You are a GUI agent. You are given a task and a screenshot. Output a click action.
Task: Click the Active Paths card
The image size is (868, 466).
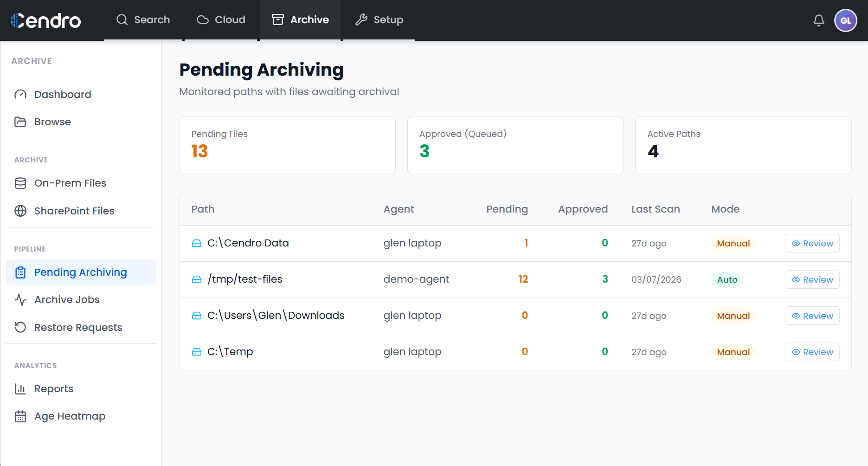(x=743, y=145)
